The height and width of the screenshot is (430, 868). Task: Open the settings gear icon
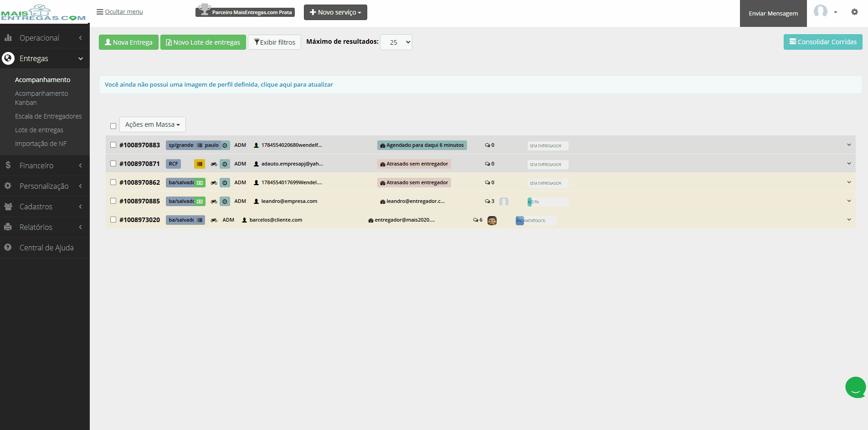point(854,12)
